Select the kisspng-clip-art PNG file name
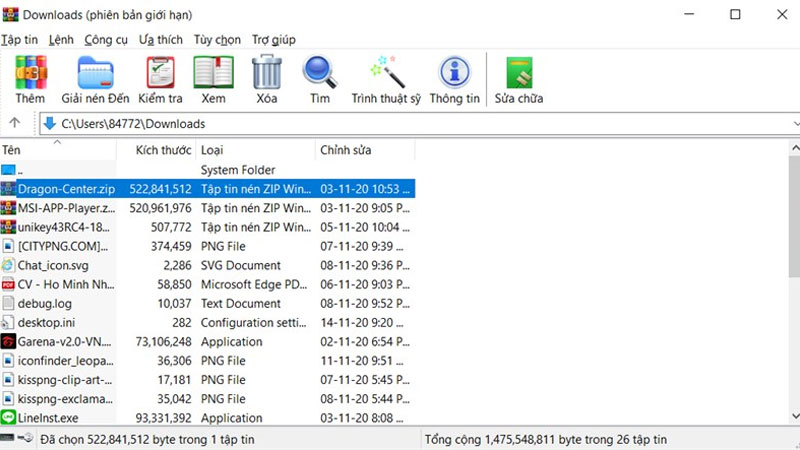The width and height of the screenshot is (800, 450). pos(65,380)
